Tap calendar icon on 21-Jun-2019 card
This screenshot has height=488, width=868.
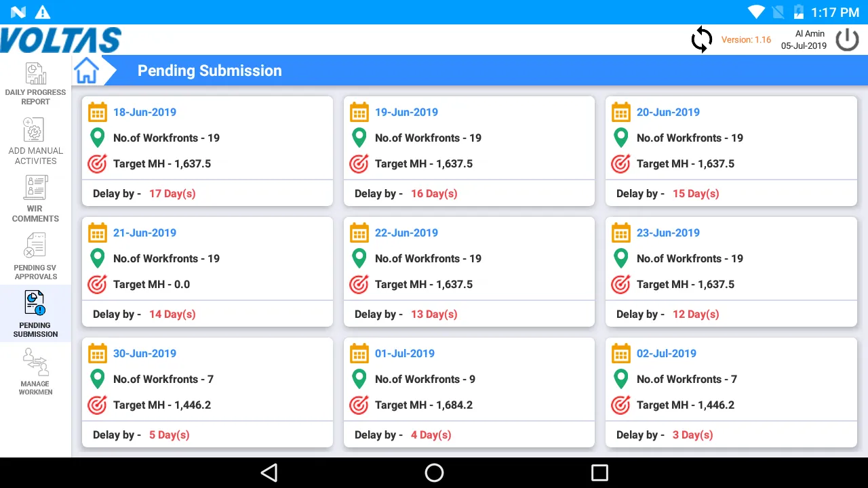pos(98,233)
